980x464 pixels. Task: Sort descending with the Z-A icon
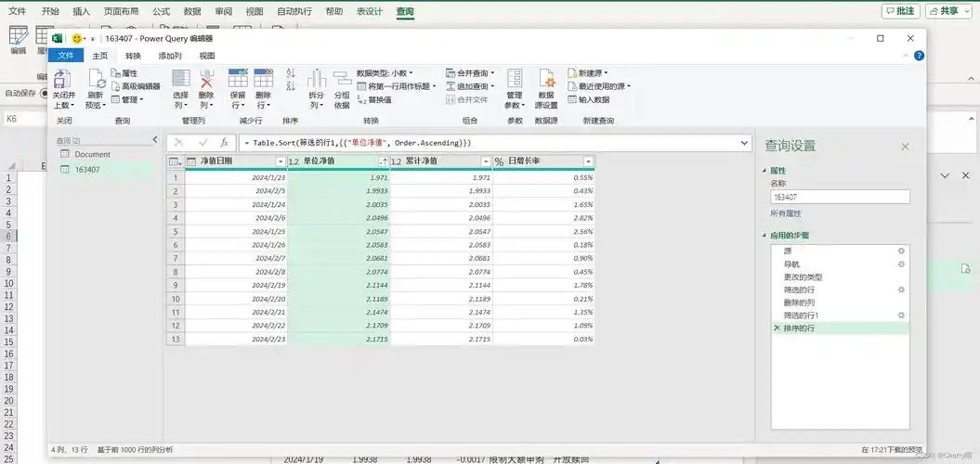coord(291,85)
